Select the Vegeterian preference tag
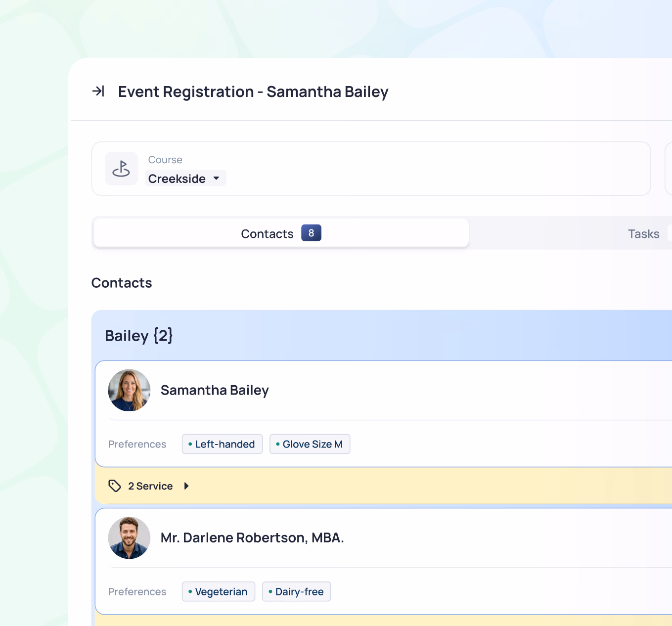672x626 pixels. [219, 591]
